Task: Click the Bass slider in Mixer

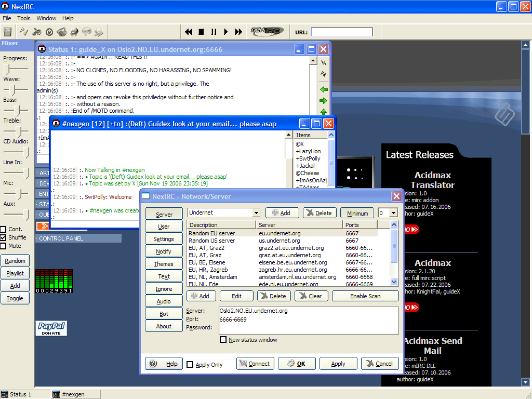Action: (x=16, y=110)
